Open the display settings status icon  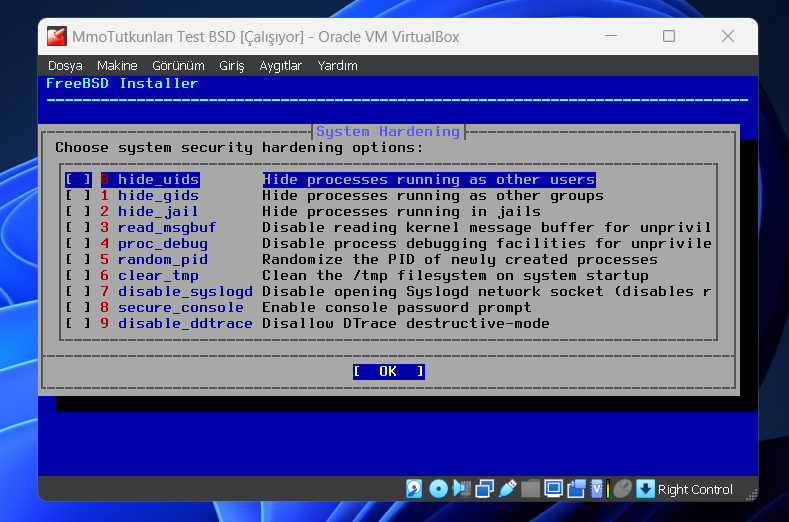tap(553, 489)
